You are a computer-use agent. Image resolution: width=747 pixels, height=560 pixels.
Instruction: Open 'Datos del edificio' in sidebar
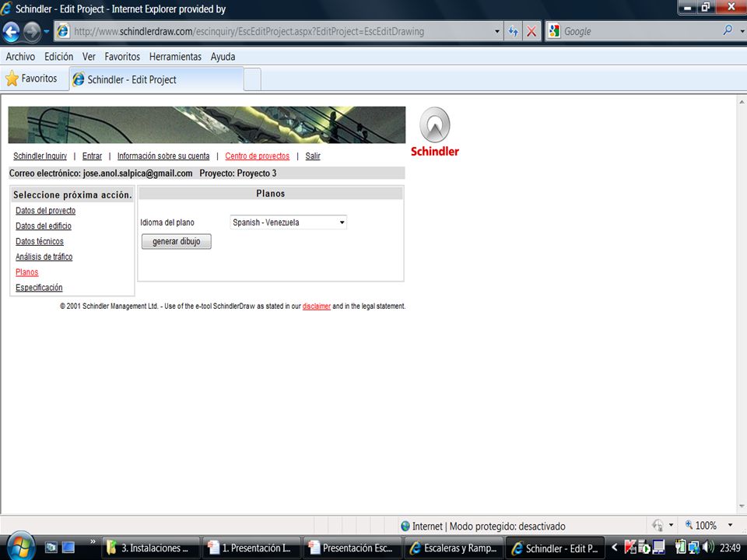coord(44,226)
